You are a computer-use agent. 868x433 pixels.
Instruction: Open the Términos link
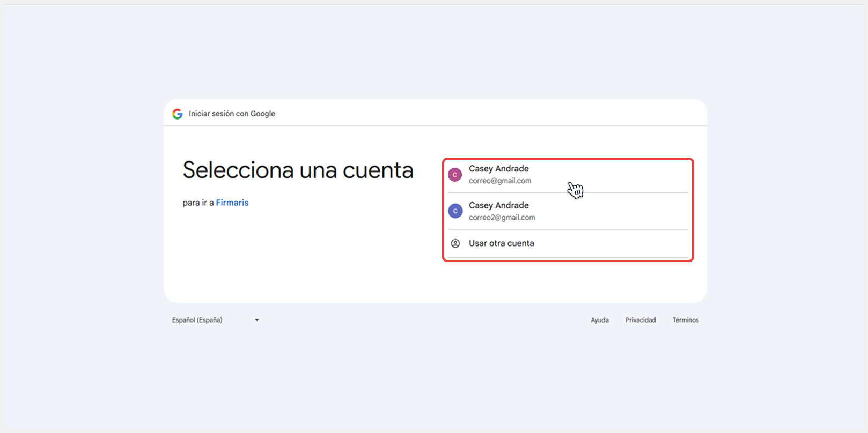click(x=685, y=320)
